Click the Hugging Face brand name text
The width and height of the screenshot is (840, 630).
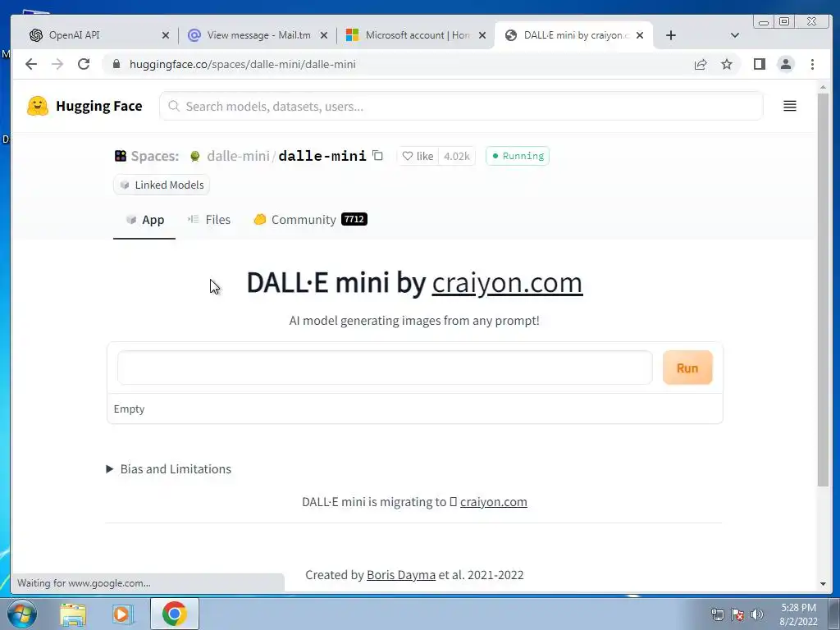[99, 106]
